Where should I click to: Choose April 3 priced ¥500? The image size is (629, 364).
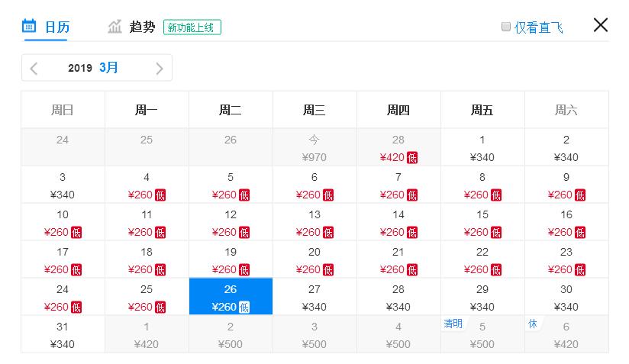(314, 334)
